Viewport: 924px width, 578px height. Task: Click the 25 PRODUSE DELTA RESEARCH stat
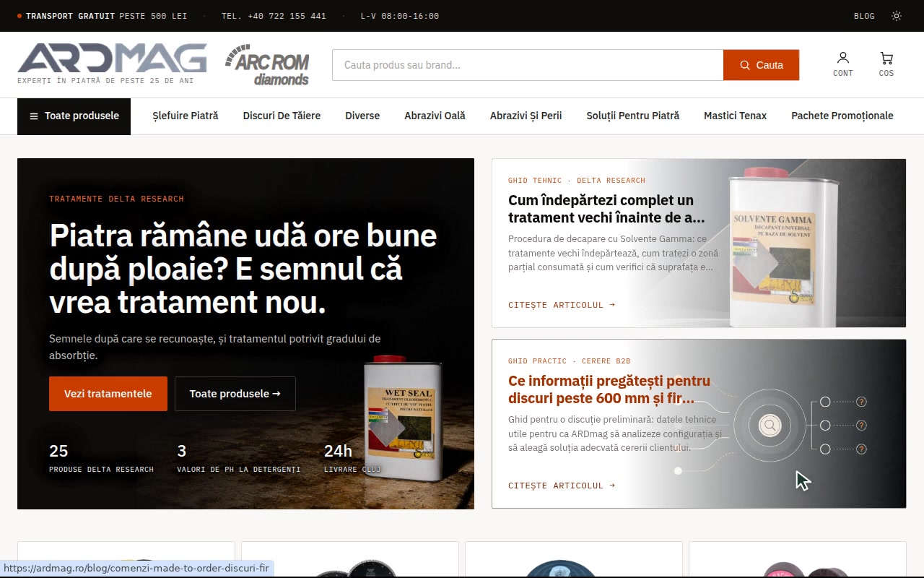point(101,458)
